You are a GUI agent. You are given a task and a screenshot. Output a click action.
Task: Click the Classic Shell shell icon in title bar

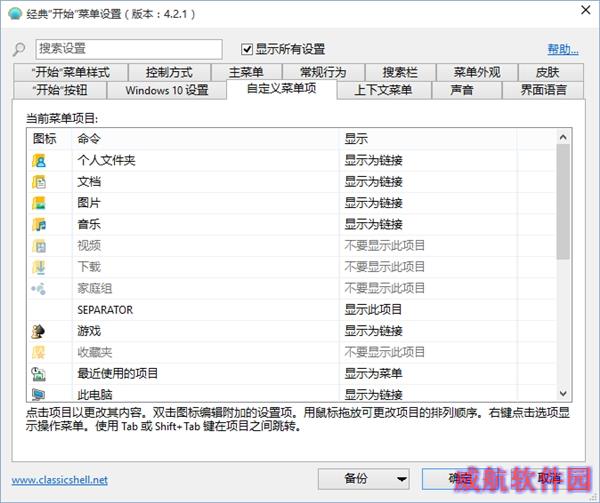tap(15, 13)
